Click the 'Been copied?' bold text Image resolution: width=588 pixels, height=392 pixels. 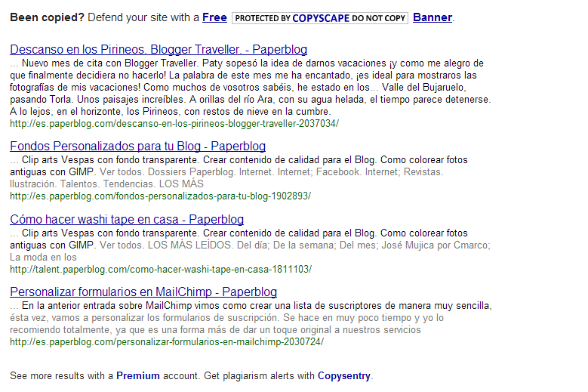[x=48, y=17]
